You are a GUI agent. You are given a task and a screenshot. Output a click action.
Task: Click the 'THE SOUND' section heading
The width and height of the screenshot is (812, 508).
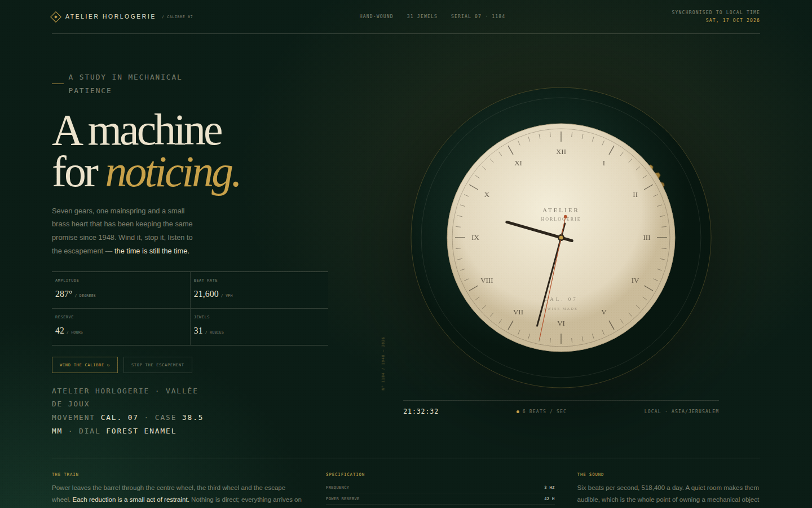(x=590, y=475)
